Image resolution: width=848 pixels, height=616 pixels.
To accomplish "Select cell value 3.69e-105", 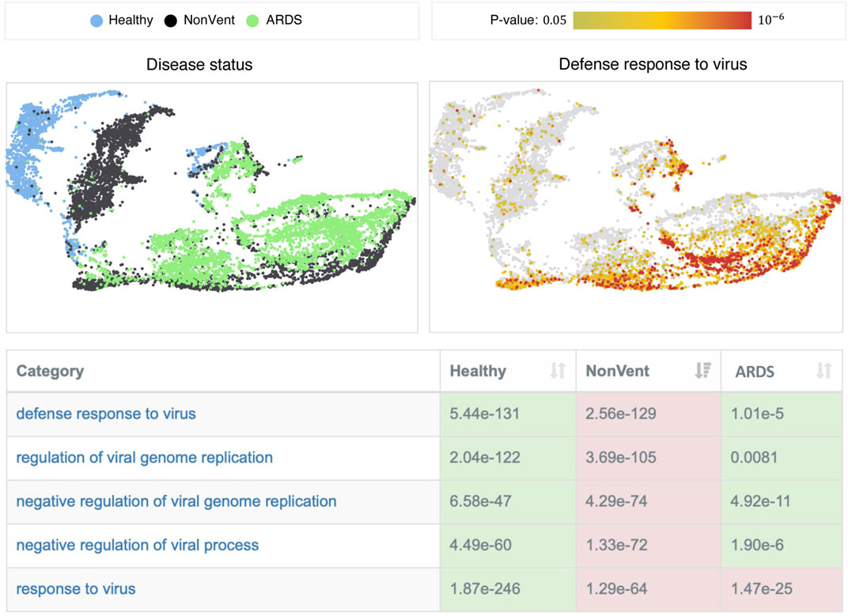I will point(621,458).
